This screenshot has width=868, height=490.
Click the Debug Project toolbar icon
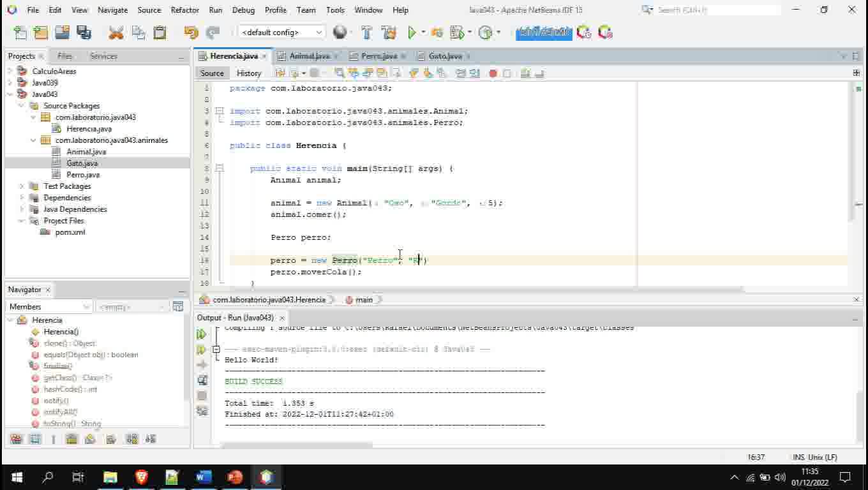[x=437, y=33]
